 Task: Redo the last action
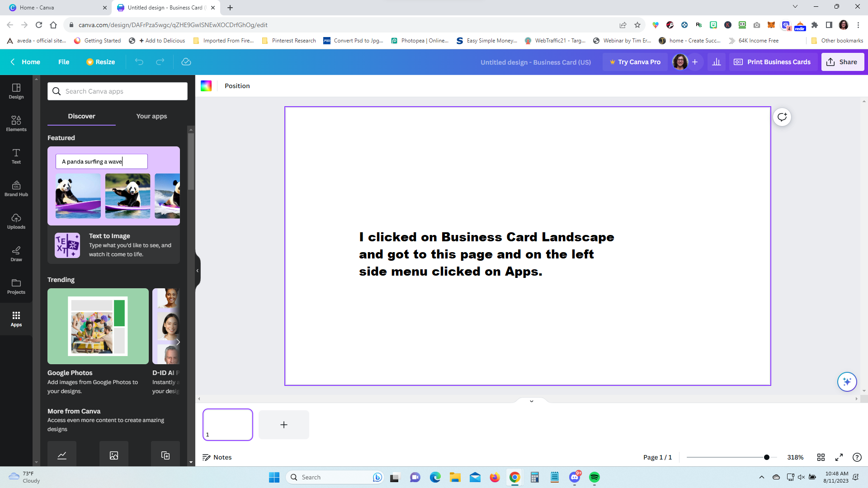coord(160,62)
